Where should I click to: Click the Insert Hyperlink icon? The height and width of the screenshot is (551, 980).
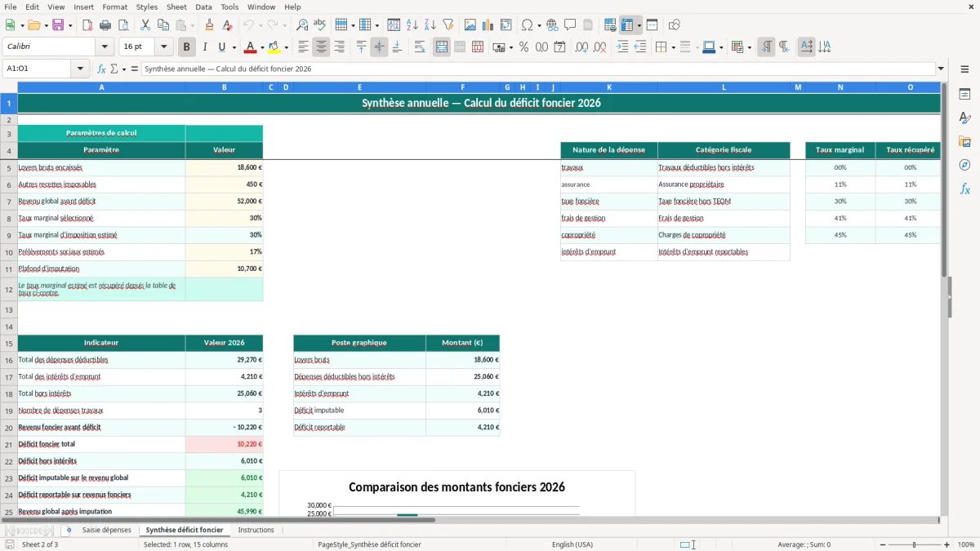point(552,25)
